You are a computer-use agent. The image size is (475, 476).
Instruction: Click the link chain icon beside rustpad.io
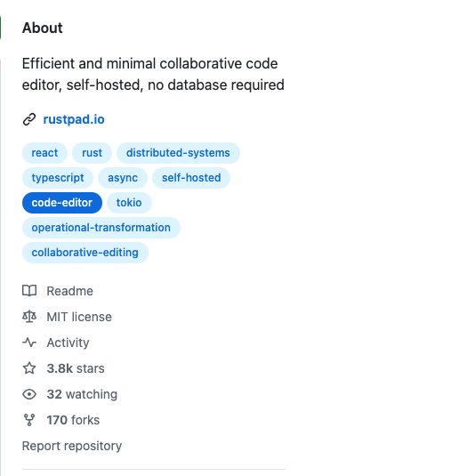[29, 119]
